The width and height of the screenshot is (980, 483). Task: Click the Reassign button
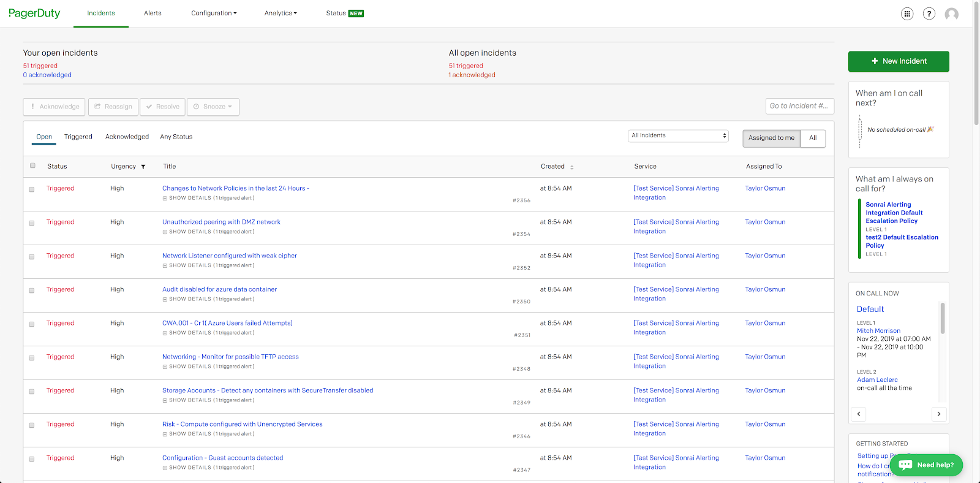coord(113,107)
